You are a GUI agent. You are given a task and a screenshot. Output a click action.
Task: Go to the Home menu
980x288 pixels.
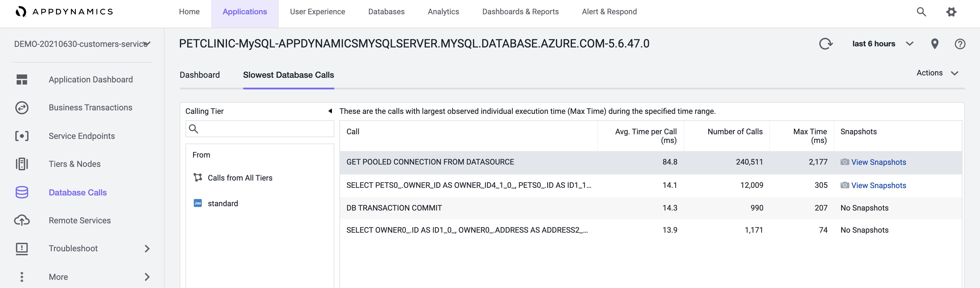coord(189,12)
